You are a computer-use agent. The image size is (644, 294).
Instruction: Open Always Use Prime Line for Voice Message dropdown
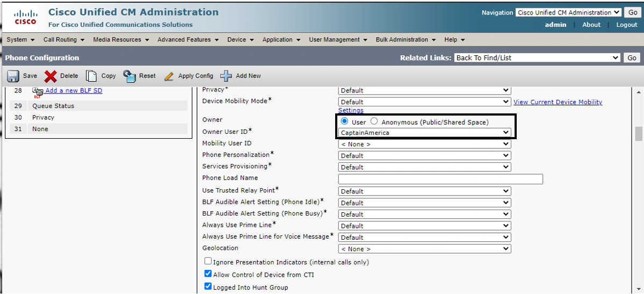coord(424,237)
